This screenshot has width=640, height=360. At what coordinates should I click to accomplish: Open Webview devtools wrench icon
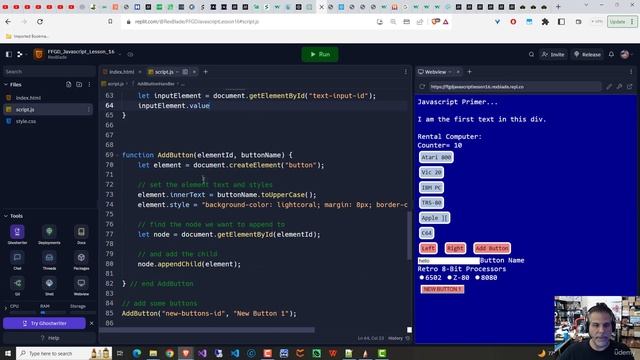tap(620, 87)
